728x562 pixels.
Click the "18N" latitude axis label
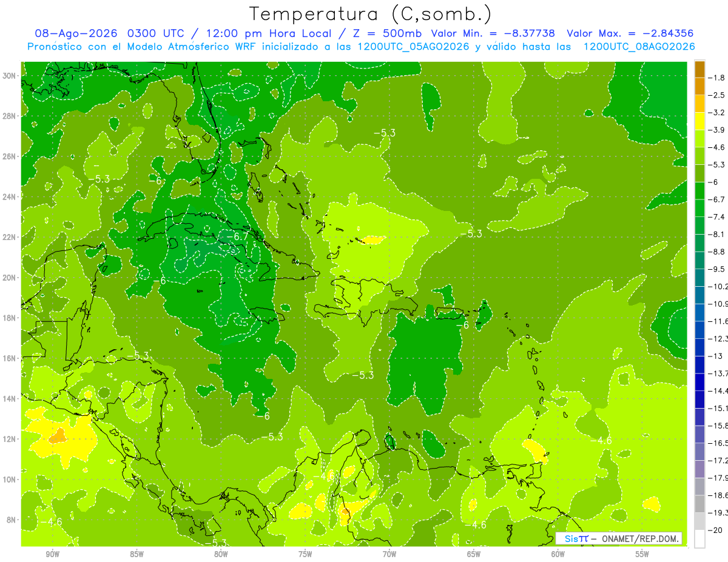10,318
